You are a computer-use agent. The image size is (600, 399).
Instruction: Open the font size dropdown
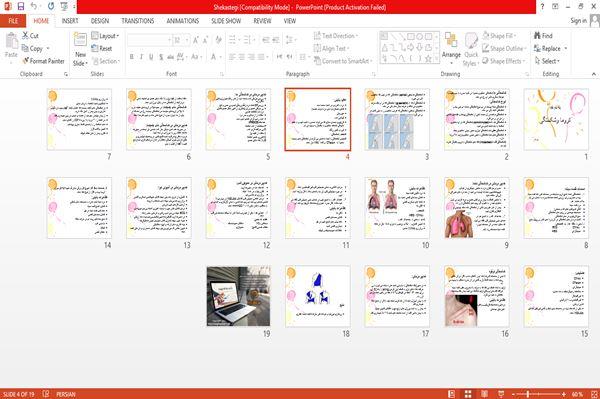coord(187,40)
